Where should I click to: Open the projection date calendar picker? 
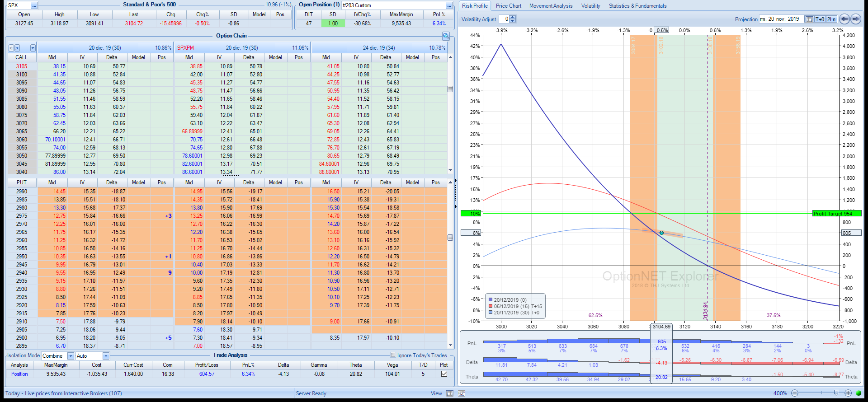809,19
